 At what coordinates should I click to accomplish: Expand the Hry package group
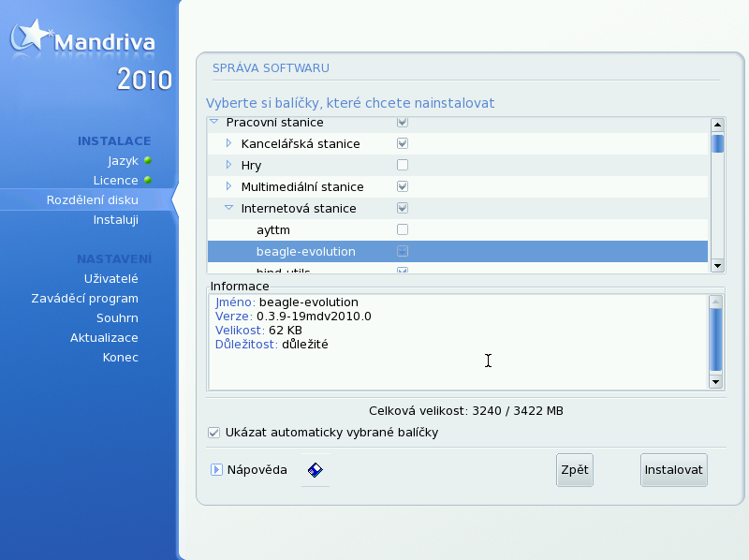point(228,165)
